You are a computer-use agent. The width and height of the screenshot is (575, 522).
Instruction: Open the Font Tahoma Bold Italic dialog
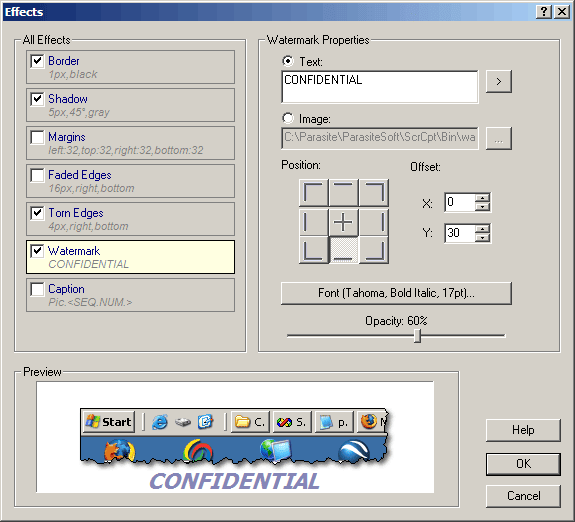(x=396, y=293)
